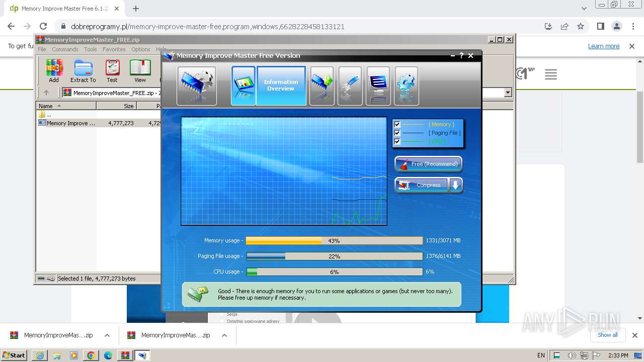Open the blue brush cleaning tool icon
Viewport: 644px width, 362px height.
coord(350,85)
